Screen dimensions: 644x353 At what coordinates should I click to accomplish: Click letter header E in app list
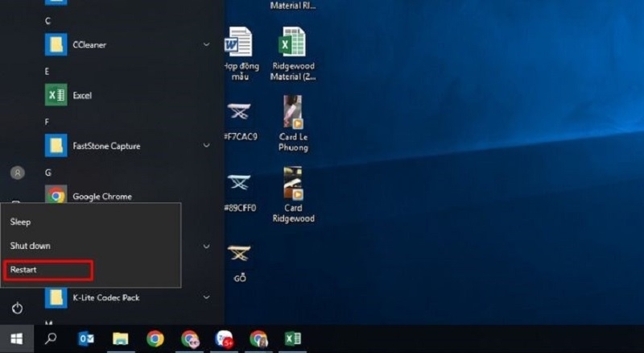47,72
